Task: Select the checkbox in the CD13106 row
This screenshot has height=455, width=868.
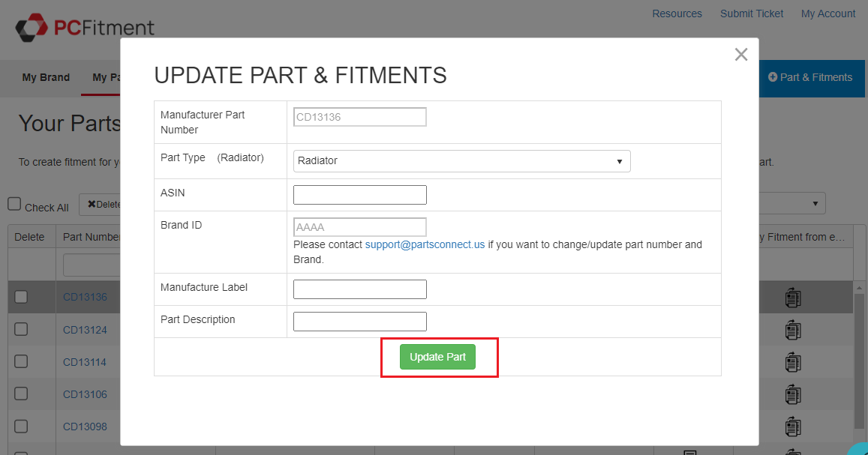Action: tap(21, 394)
